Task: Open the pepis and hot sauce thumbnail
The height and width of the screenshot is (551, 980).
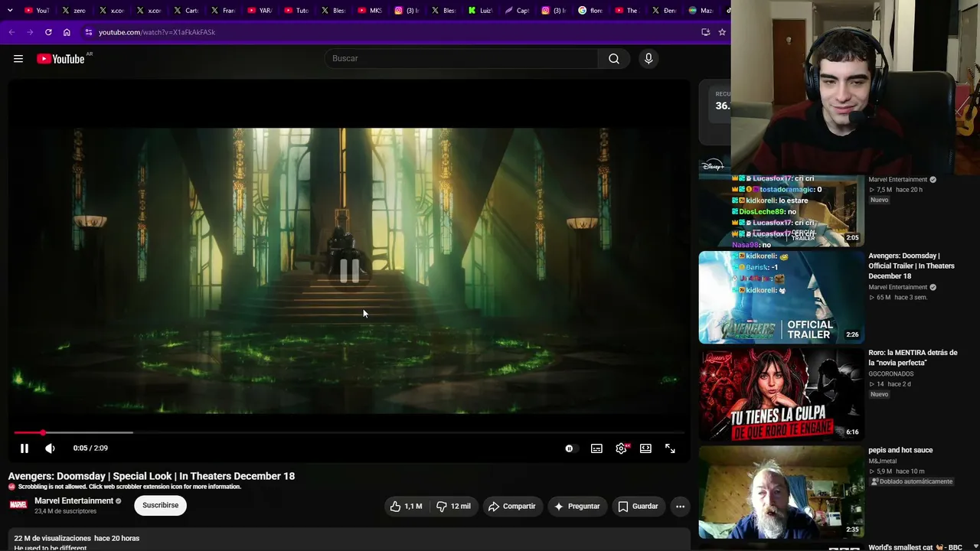Action: pyautogui.click(x=781, y=492)
